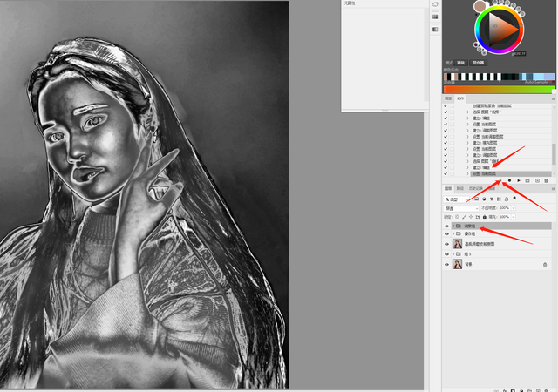
Task: Start recording in the Actions panel
Action: pos(509,180)
